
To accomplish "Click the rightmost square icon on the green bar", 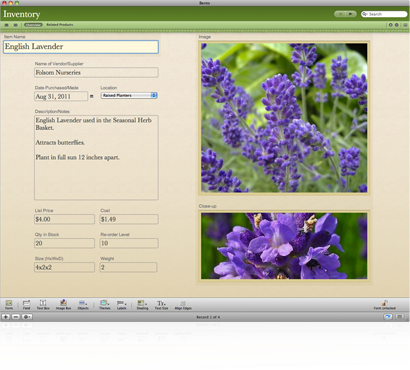I will (x=405, y=25).
